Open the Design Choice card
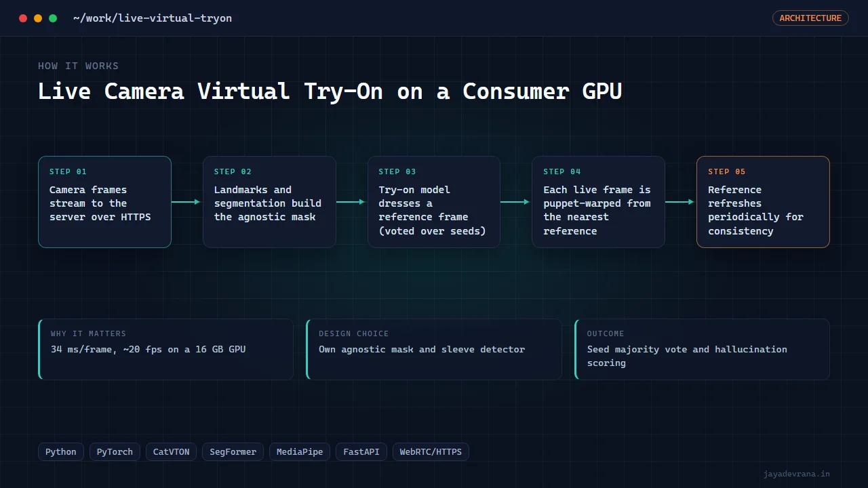This screenshot has width=868, height=488. [434, 349]
